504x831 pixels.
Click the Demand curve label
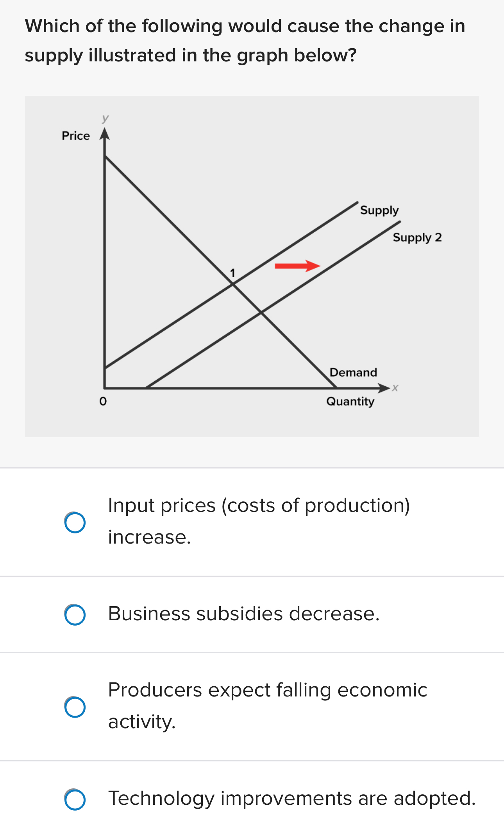click(353, 372)
